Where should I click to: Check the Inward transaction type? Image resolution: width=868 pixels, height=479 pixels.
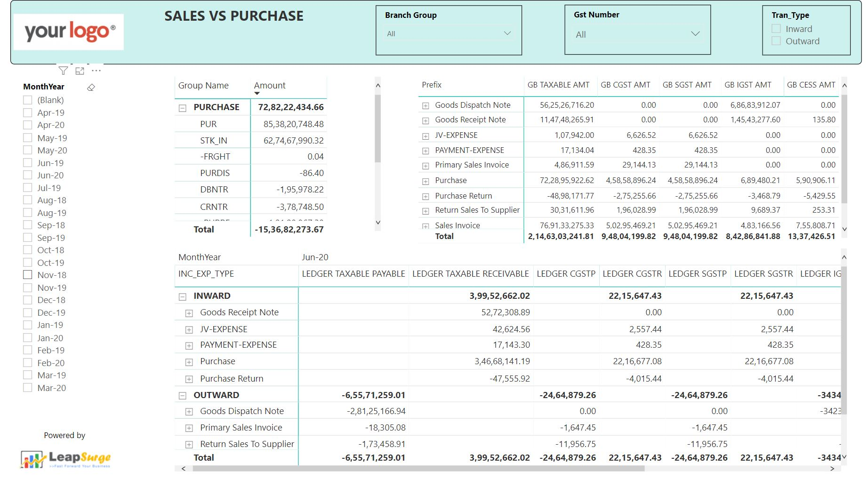pyautogui.click(x=776, y=29)
